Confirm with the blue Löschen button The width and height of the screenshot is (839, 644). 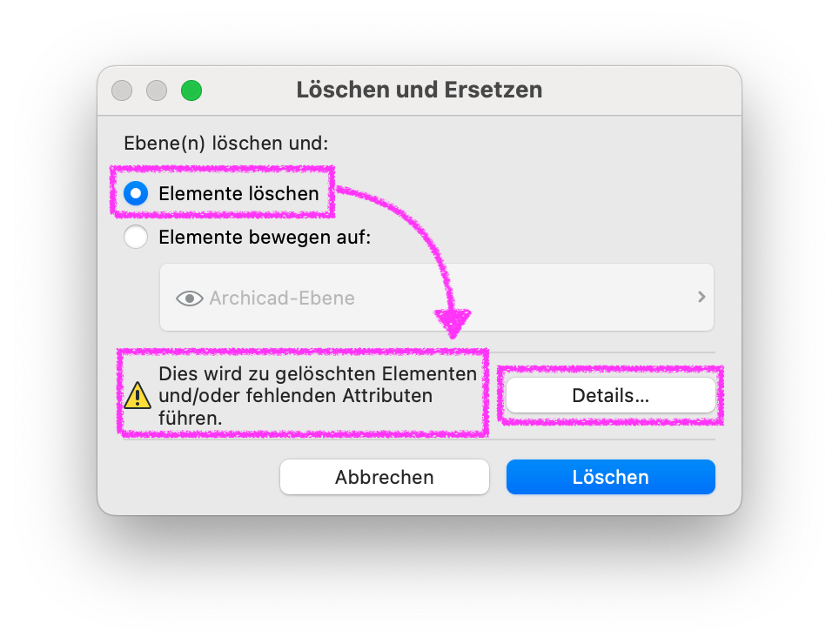610,477
